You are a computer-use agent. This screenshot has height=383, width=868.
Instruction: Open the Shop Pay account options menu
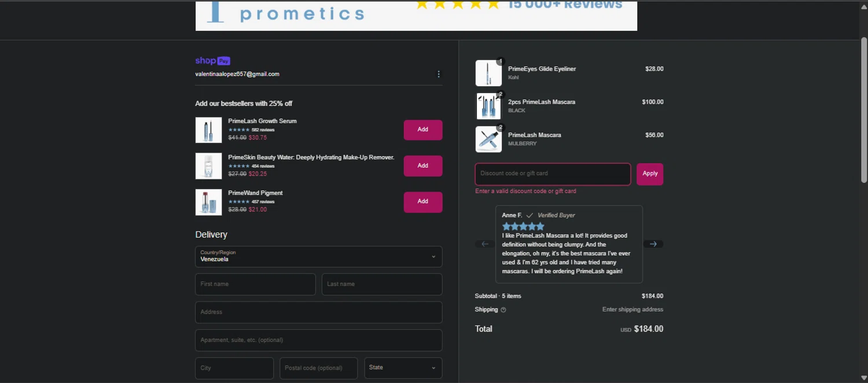pyautogui.click(x=438, y=74)
